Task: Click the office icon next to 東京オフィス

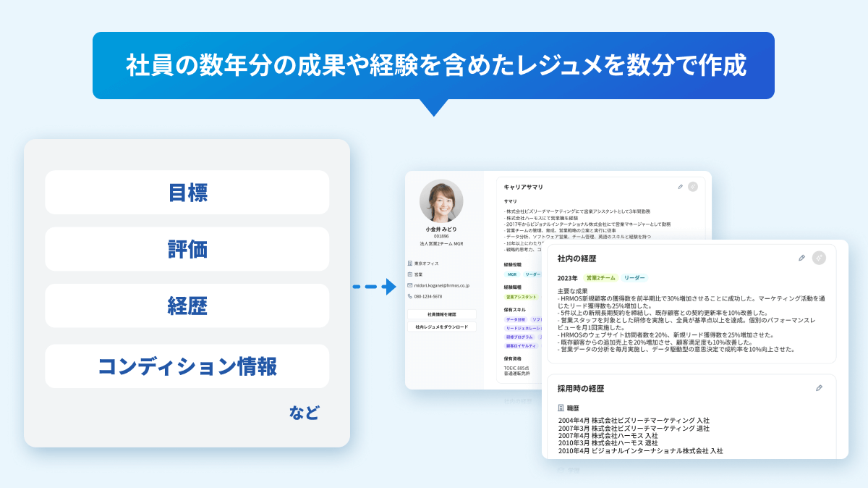Action: (x=409, y=262)
